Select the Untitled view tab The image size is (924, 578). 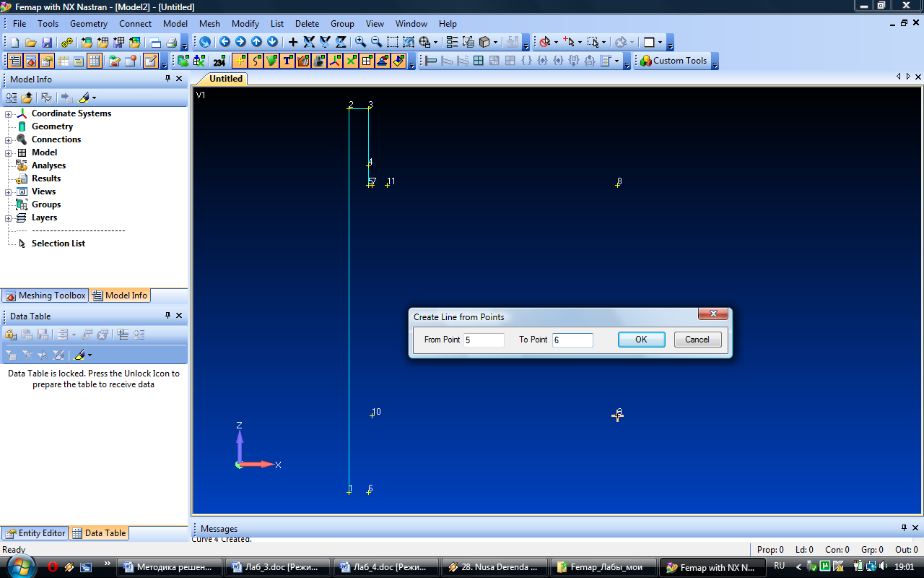[226, 79]
